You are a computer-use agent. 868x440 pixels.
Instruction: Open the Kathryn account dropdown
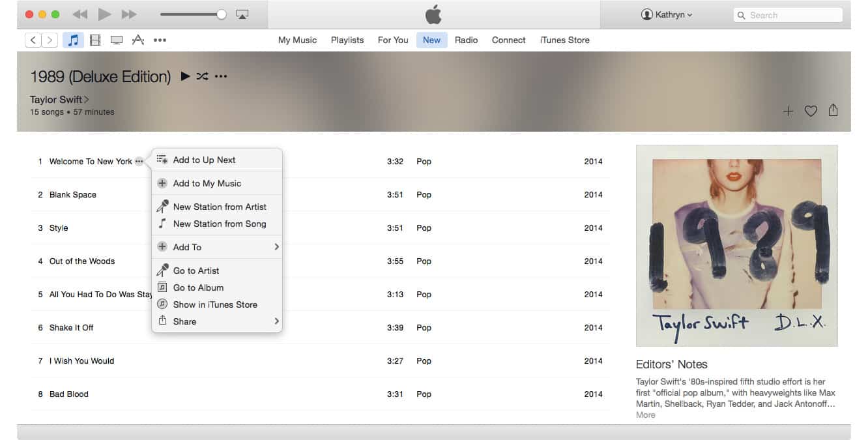click(x=667, y=14)
